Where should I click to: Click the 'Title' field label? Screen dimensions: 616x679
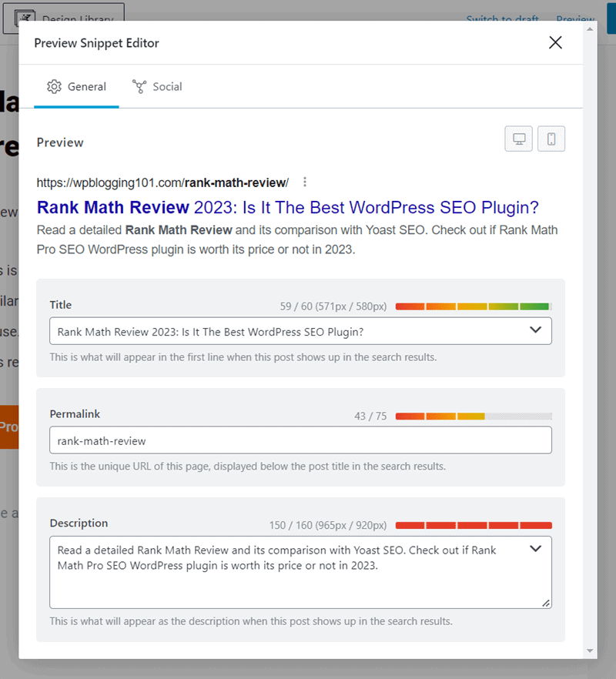point(61,305)
